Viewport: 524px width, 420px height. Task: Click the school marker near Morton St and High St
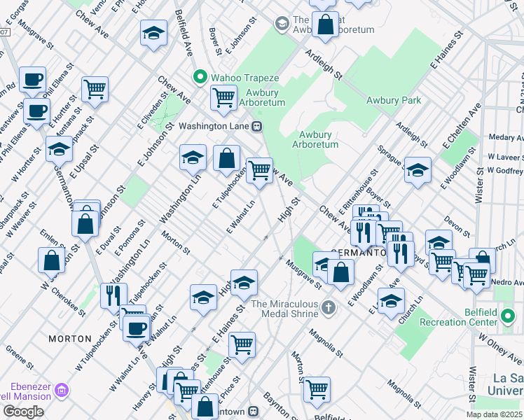(x=204, y=299)
